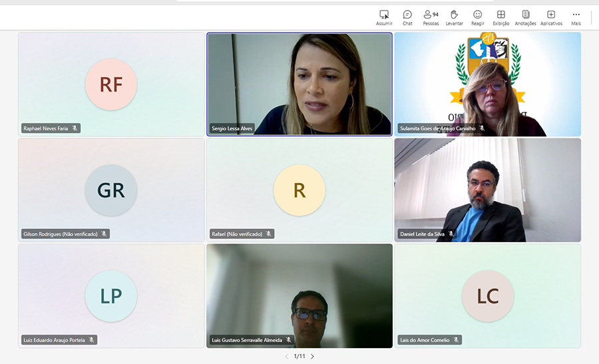Select Sulamita Goes de Araujo Carvalho video
599x364 pixels.
coord(487,83)
